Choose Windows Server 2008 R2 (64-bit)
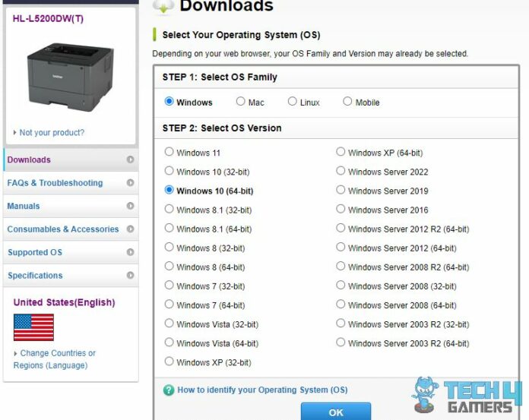The width and height of the screenshot is (529, 420). (341, 266)
